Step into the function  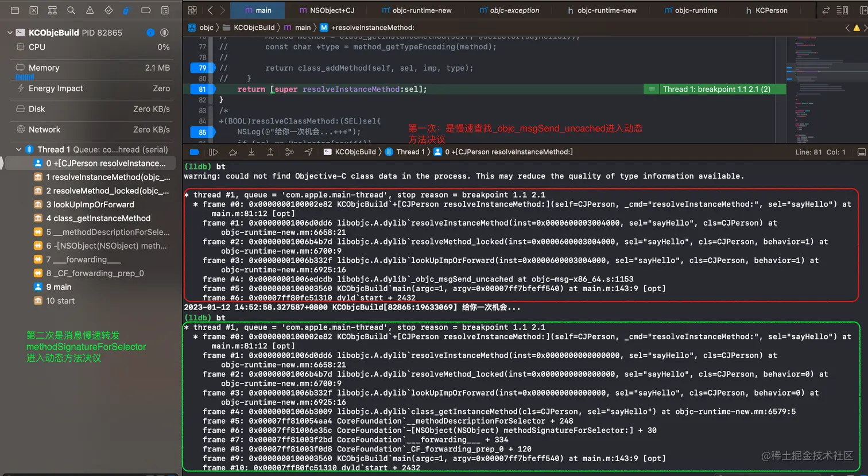[x=251, y=152]
